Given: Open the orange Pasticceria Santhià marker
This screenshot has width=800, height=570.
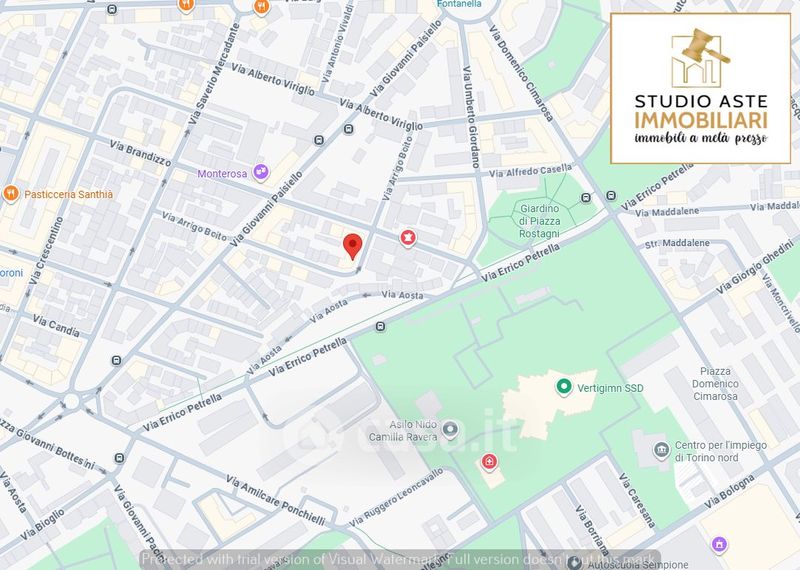Looking at the screenshot, I should (11, 191).
